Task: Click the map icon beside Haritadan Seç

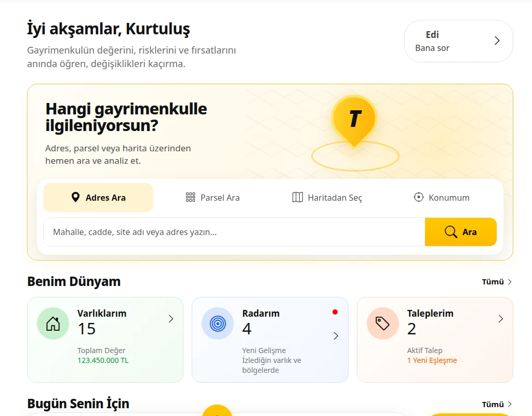Action: coord(298,197)
